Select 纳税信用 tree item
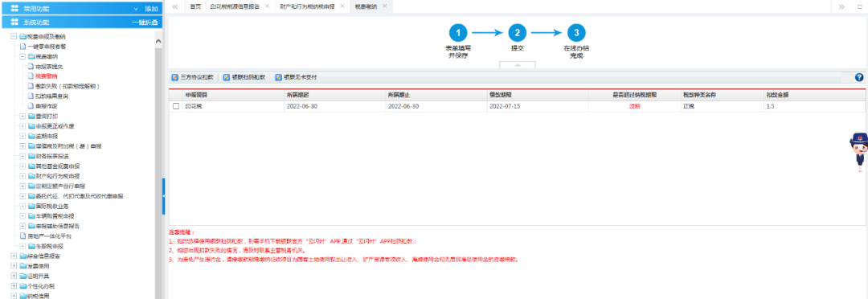The image size is (868, 299). coord(39,296)
